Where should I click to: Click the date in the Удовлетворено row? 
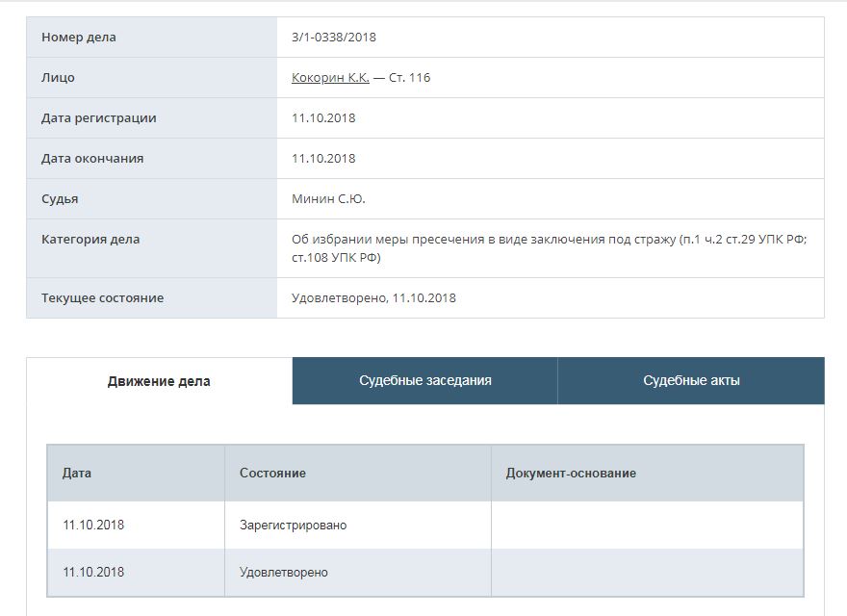coord(93,573)
